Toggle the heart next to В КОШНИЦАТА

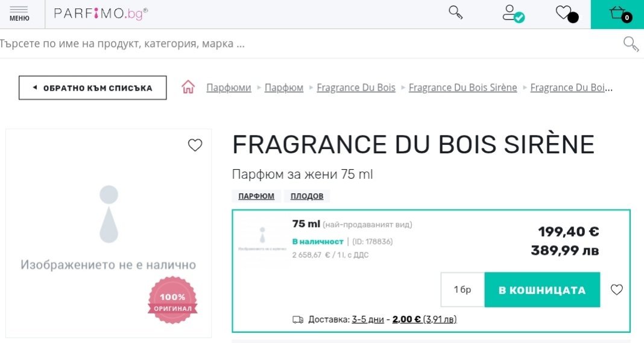[616, 290]
